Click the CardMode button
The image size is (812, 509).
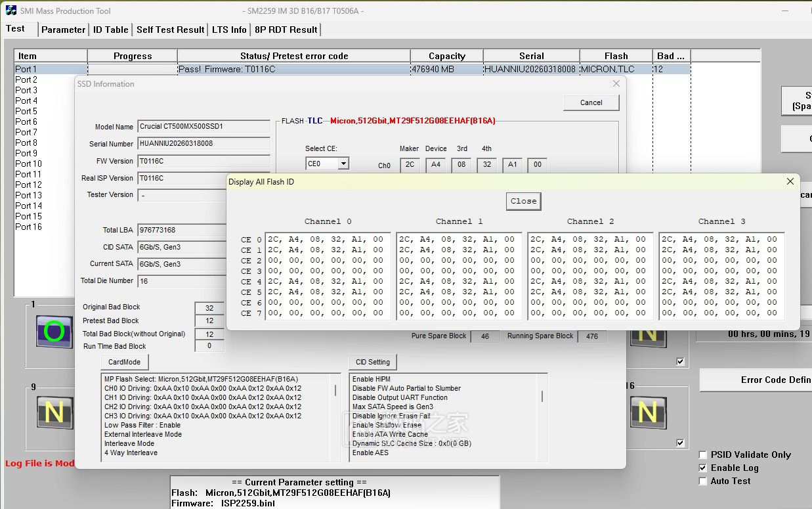pyautogui.click(x=124, y=362)
